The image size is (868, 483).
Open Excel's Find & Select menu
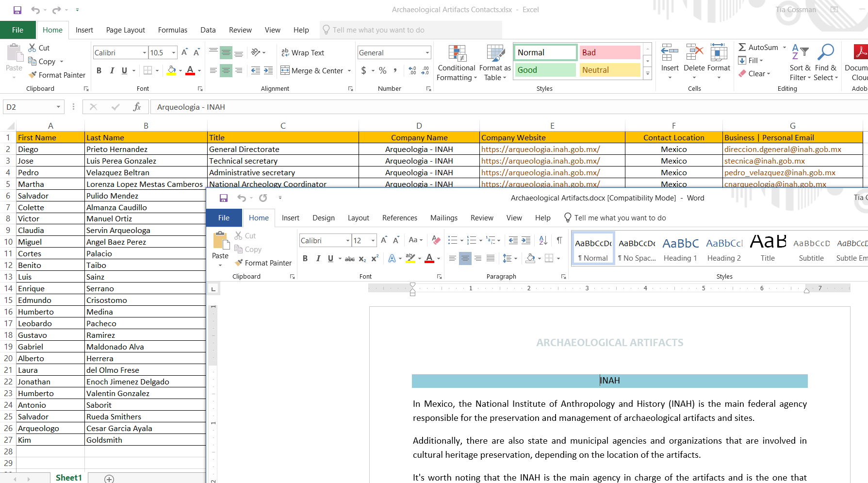(826, 63)
